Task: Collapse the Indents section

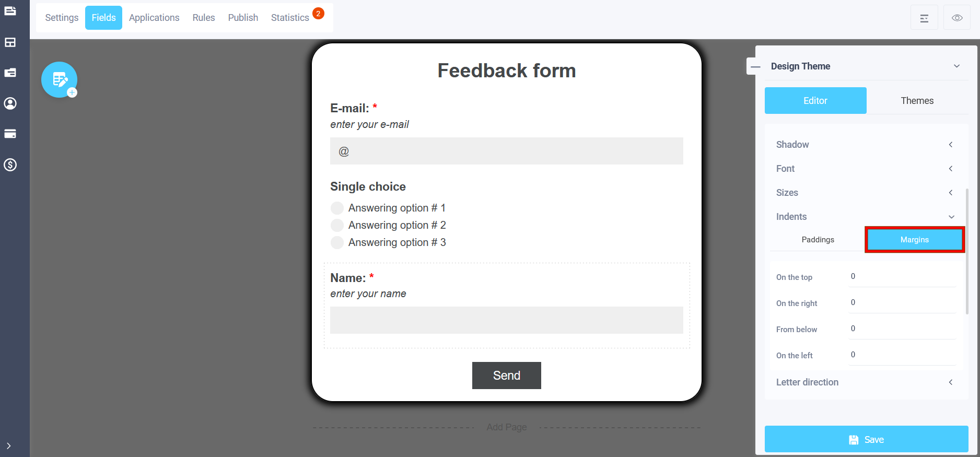Action: coord(866,217)
